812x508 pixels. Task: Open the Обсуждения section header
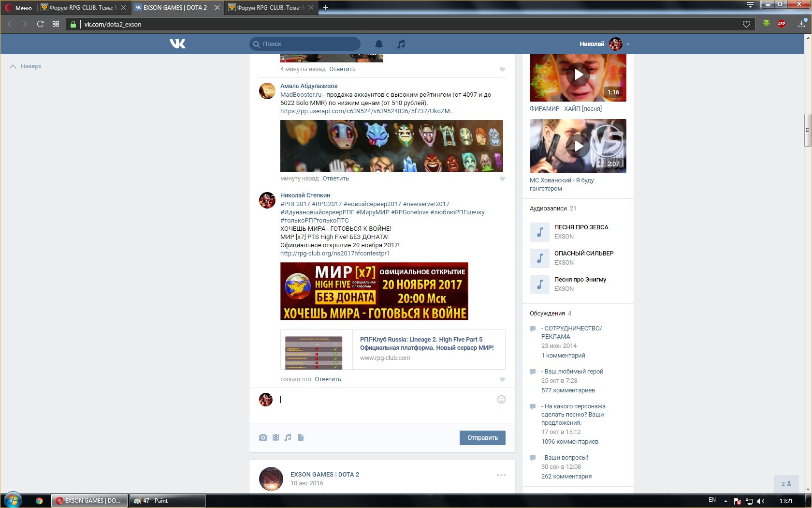[x=547, y=314]
